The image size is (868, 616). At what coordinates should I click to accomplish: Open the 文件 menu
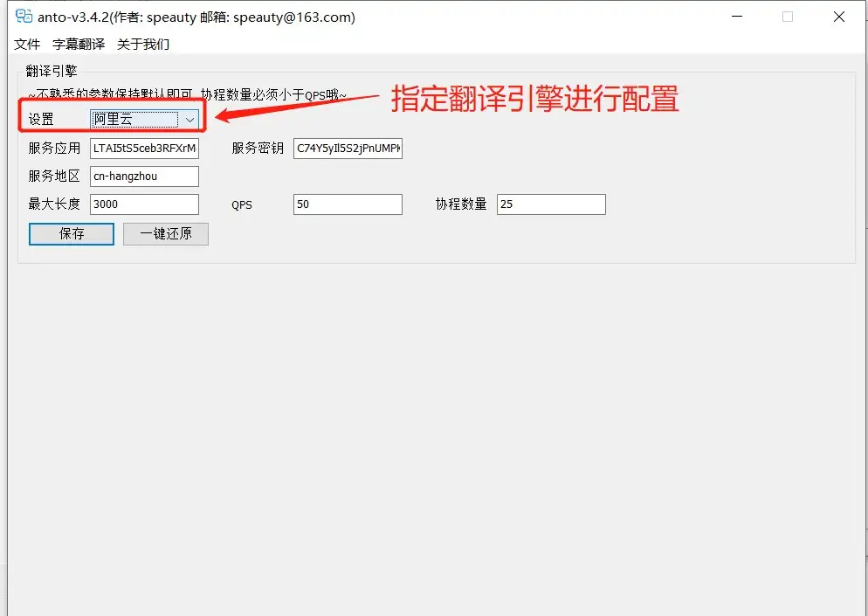[x=27, y=44]
